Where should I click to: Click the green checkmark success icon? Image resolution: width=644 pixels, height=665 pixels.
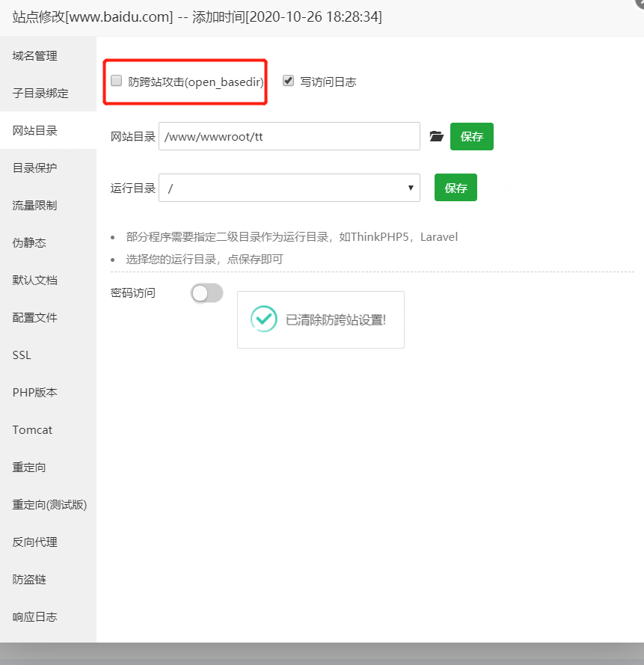coord(263,319)
